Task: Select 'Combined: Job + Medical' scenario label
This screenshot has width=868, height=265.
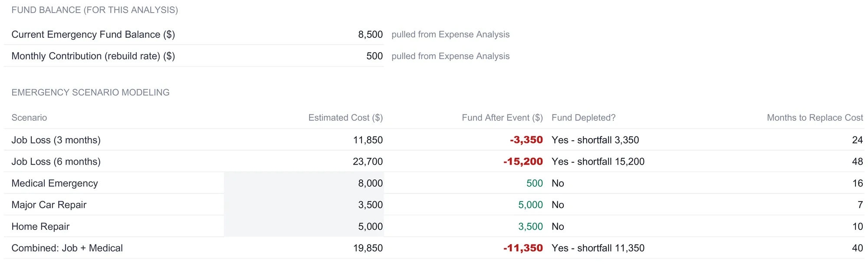Action: pos(67,248)
